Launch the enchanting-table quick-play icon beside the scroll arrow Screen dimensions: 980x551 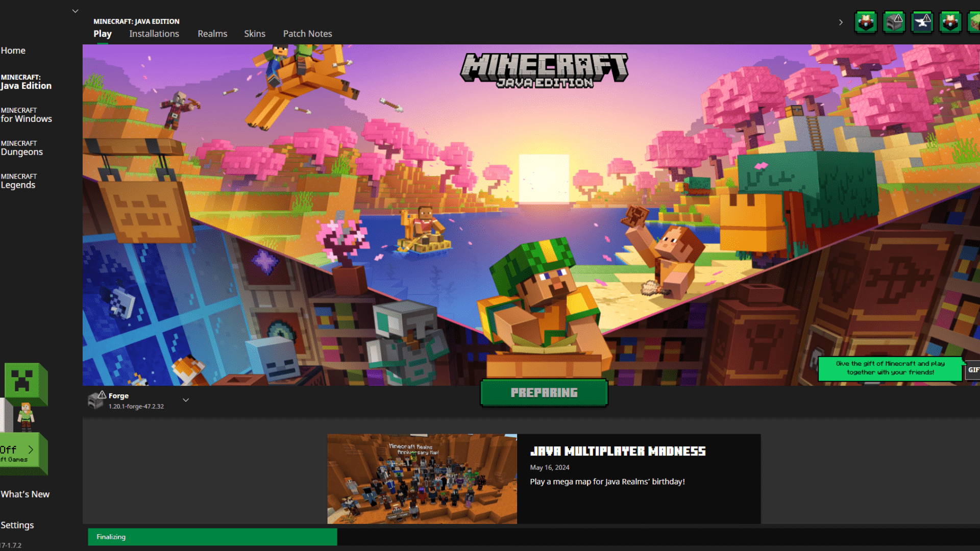click(x=866, y=22)
